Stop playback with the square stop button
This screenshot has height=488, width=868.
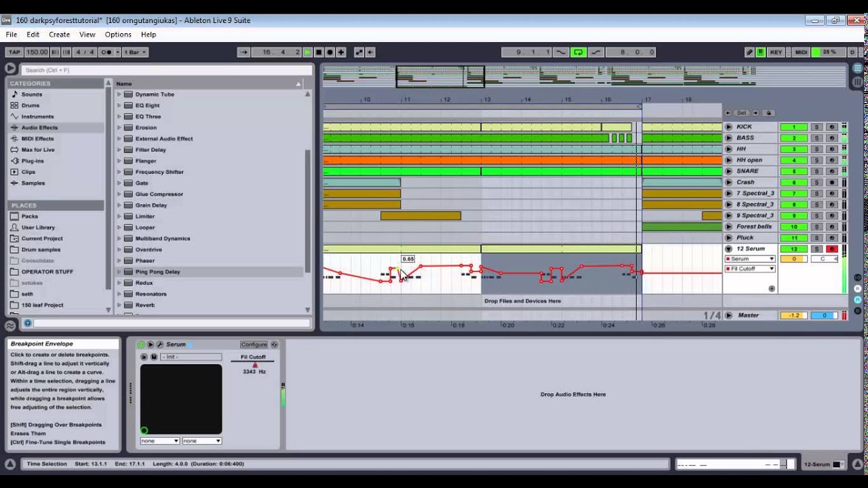pyautogui.click(x=319, y=52)
